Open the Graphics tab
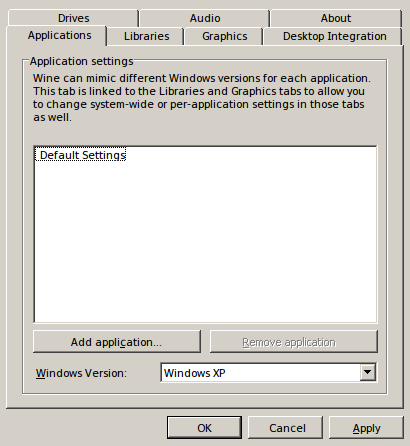 (224, 36)
